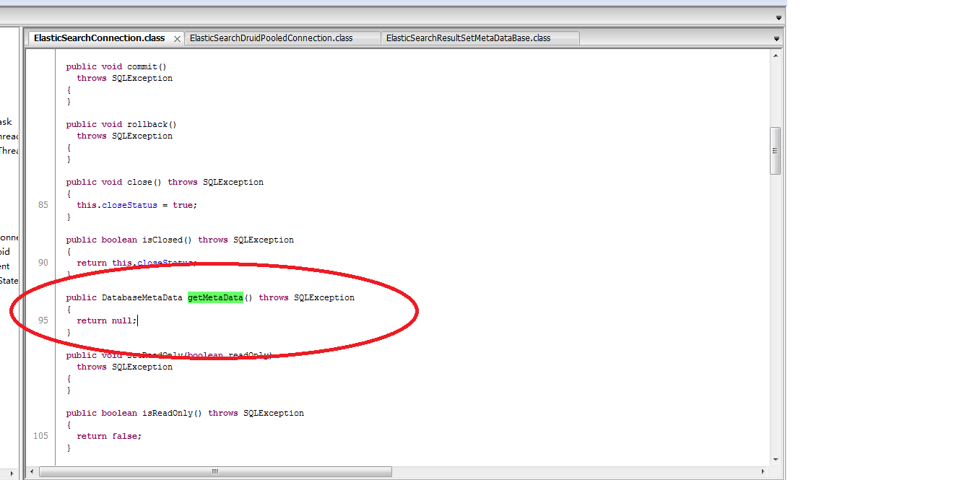Click the vertical scrollbar up arrow

click(x=775, y=56)
